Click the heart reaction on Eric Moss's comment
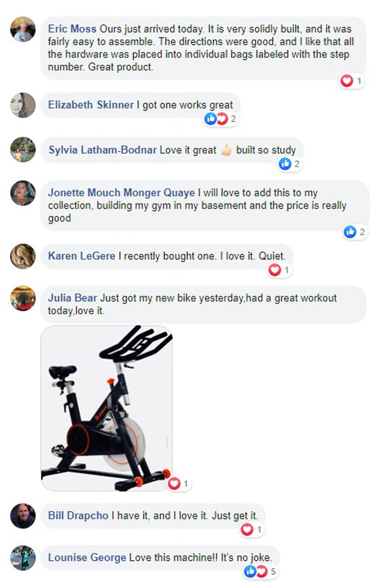This screenshot has width=392, height=588. 346,80
